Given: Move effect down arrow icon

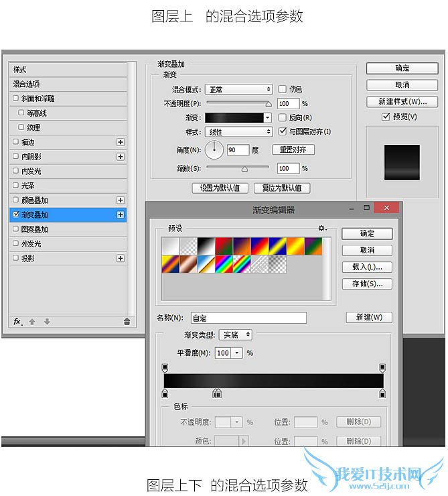Looking at the screenshot, I should (47, 322).
